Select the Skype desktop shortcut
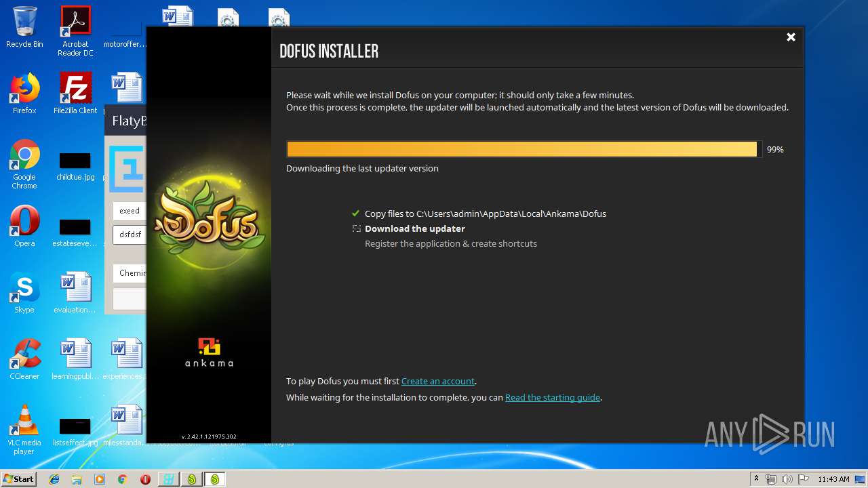Image resolution: width=868 pixels, height=488 pixels. pos(24,293)
